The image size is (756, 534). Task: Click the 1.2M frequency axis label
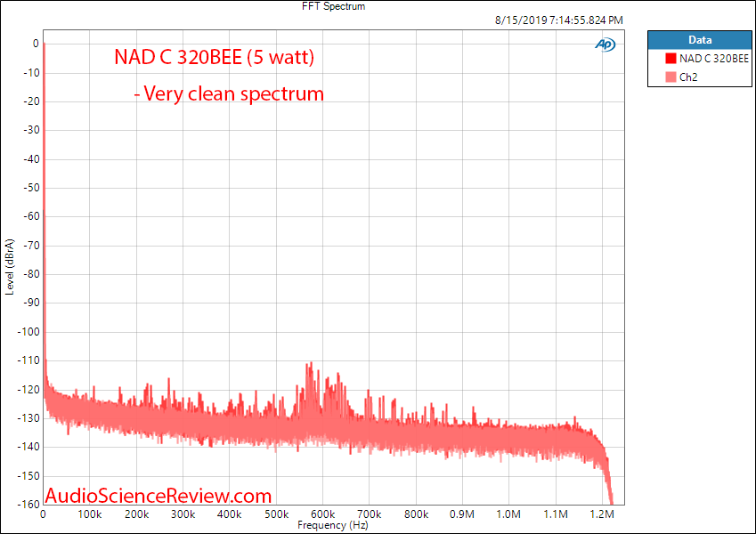(602, 514)
